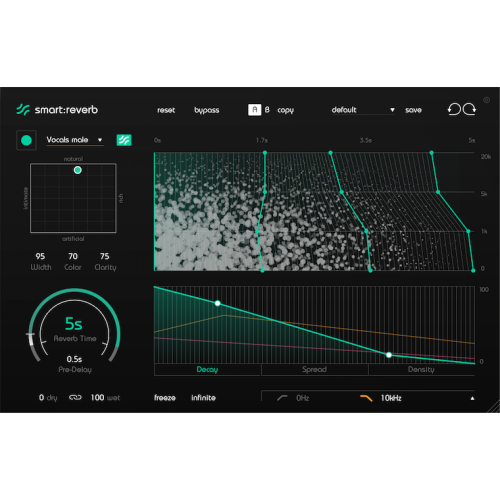Click the Reverb Time outer dial ring
Viewport: 500px width, 500px height.
[x=74, y=291]
